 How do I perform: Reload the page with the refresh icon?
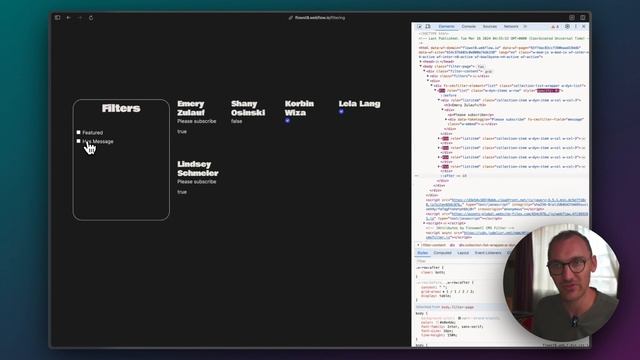[91, 18]
